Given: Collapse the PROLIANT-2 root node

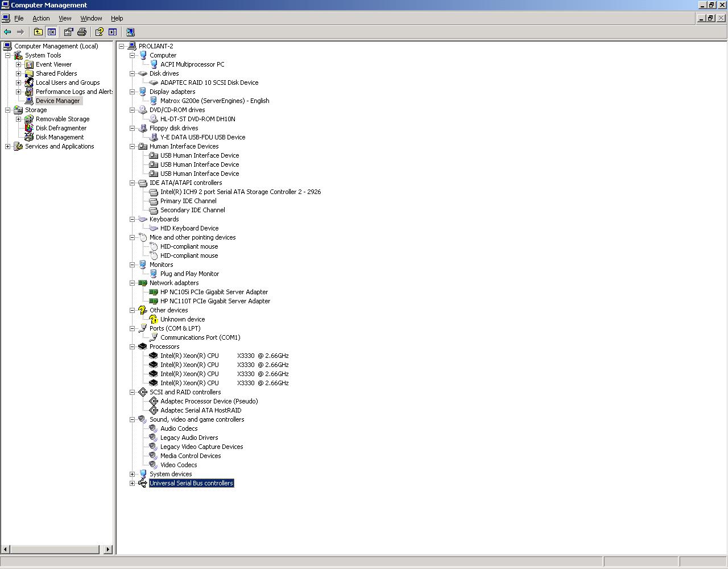Looking at the screenshot, I should click(x=122, y=46).
